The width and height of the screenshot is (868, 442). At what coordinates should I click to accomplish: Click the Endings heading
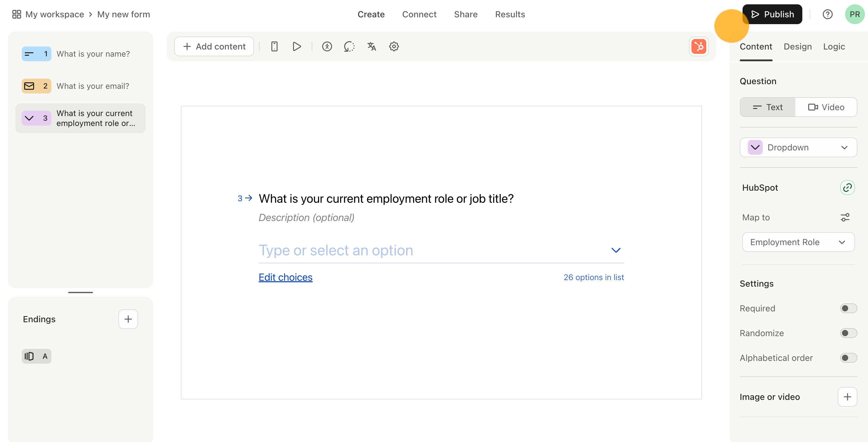click(x=39, y=319)
